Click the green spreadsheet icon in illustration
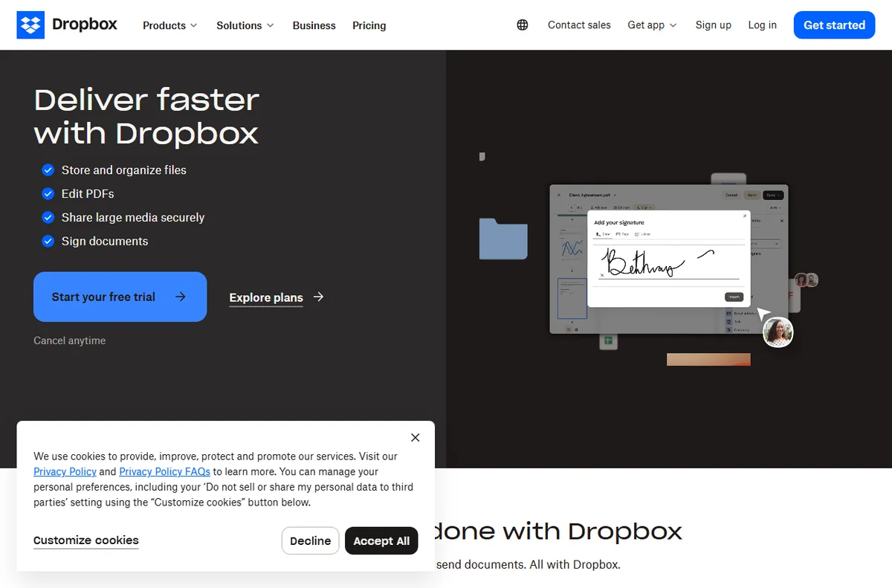This screenshot has width=892, height=588. click(608, 340)
